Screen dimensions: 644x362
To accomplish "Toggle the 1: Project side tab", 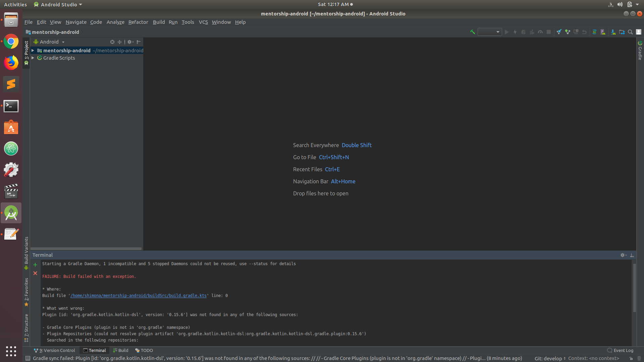I will coord(26,53).
